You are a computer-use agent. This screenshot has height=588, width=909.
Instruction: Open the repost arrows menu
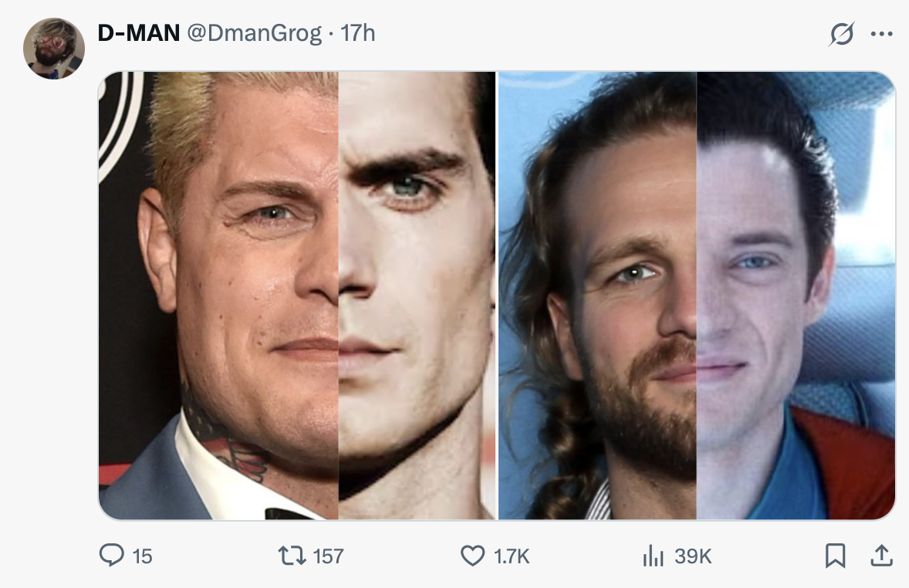point(292,556)
